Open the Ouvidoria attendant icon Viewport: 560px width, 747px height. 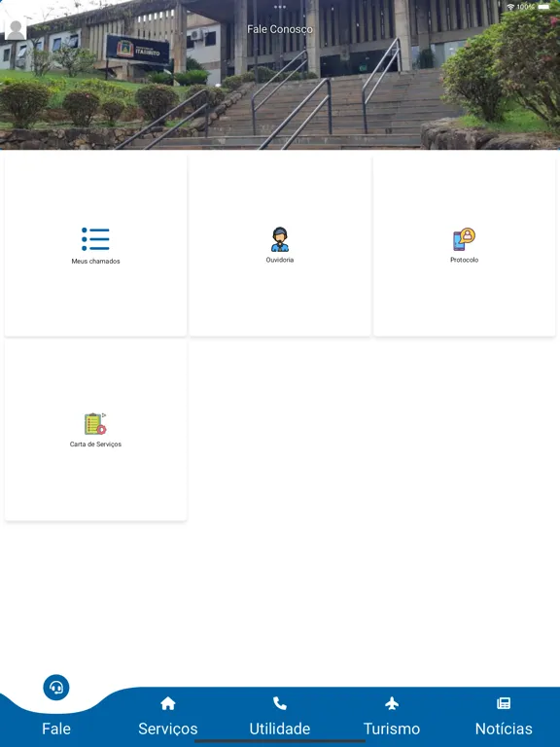click(x=280, y=239)
